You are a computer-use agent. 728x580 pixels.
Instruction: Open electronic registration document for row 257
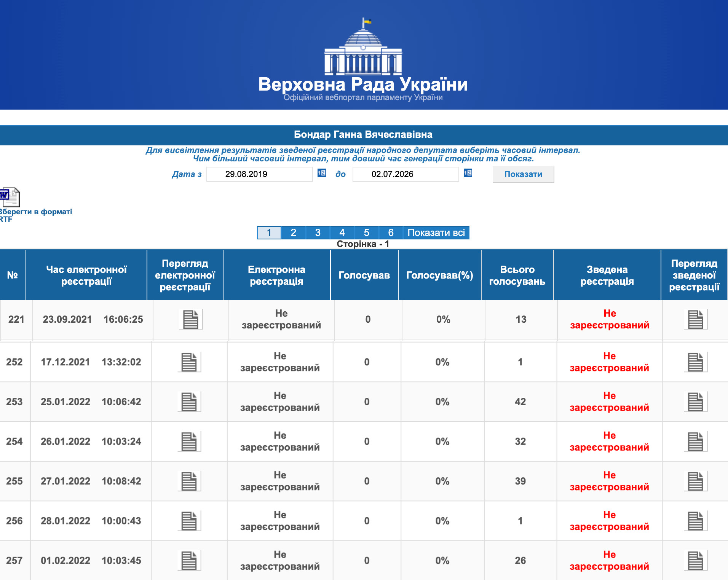189,561
